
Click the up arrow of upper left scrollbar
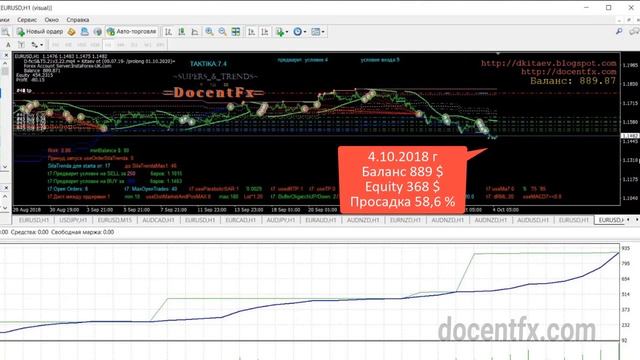point(5,63)
